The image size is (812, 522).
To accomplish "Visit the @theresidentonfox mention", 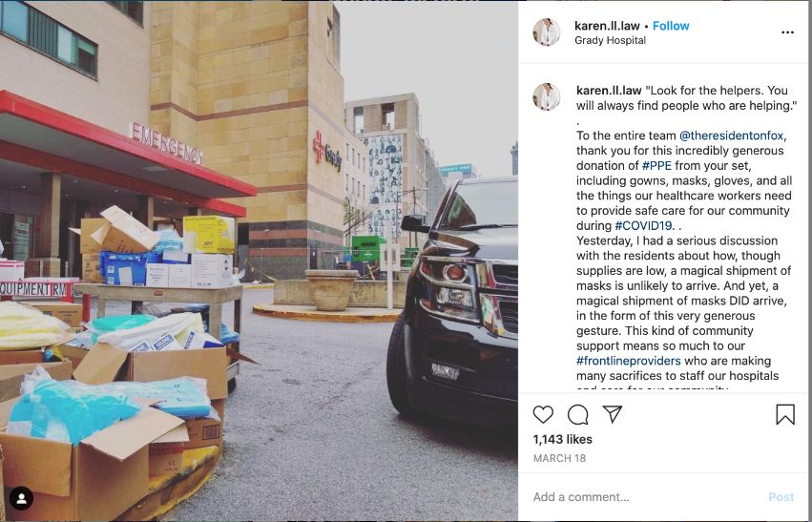I will click(x=731, y=136).
